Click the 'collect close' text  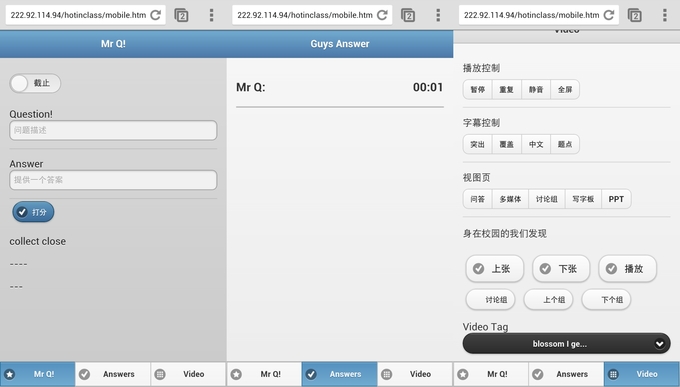(38, 241)
